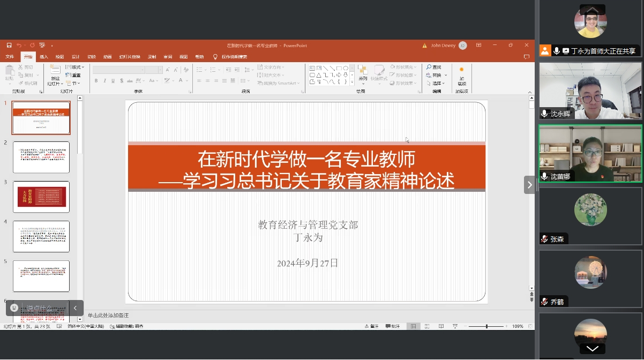Toggle left text alignment

click(x=199, y=81)
